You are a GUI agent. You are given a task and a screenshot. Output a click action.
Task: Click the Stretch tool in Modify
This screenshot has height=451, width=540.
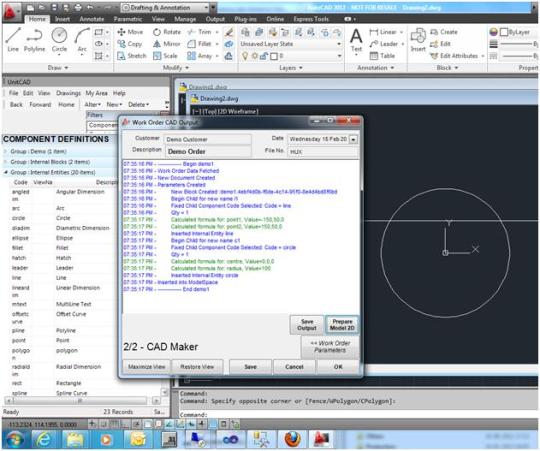point(132,56)
